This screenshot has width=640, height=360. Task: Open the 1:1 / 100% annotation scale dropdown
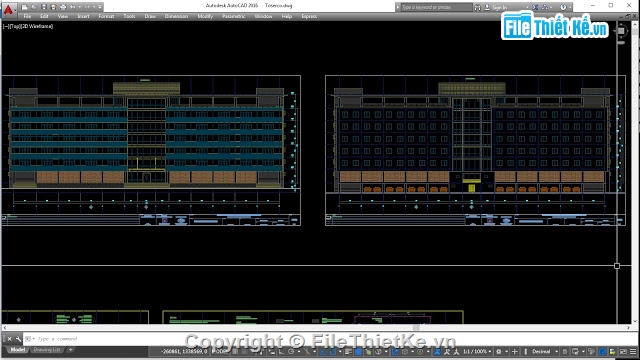point(477,351)
